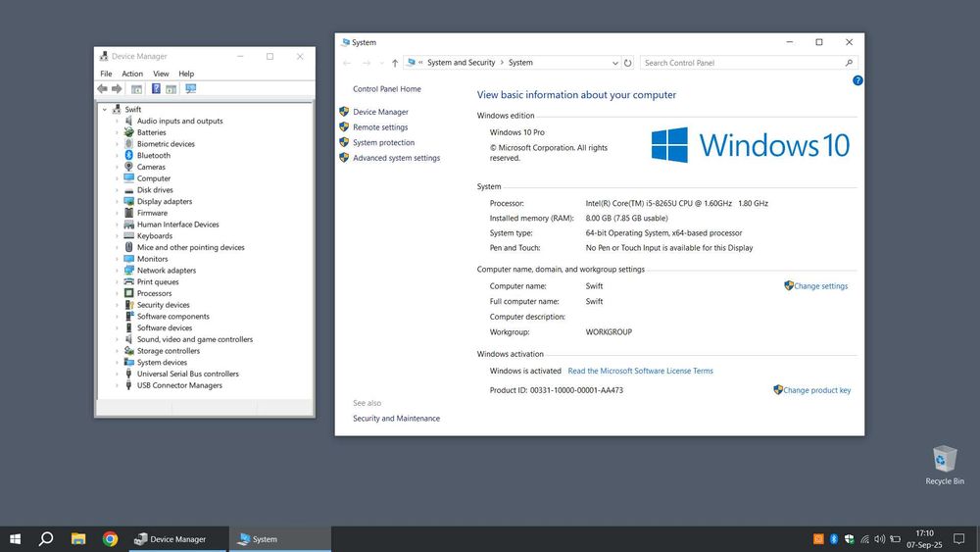Viewport: 980px width, 552px height.
Task: Open the File menu in Device Manager
Action: click(106, 74)
